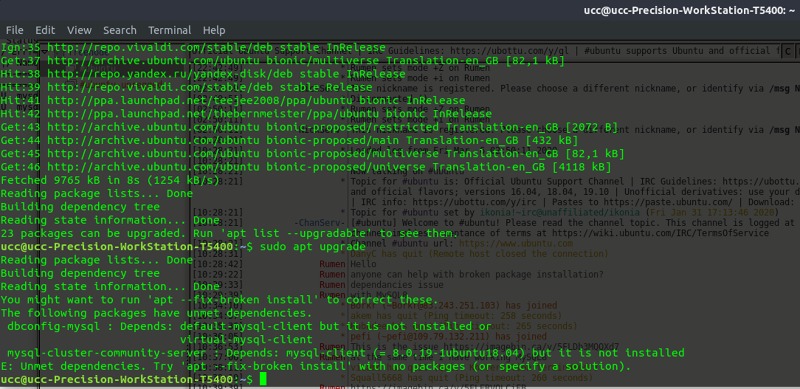Viewport: 800px width, 389px height.
Task: Click 'Get:43' bionic-proposed/restricted line
Action: tap(309, 127)
